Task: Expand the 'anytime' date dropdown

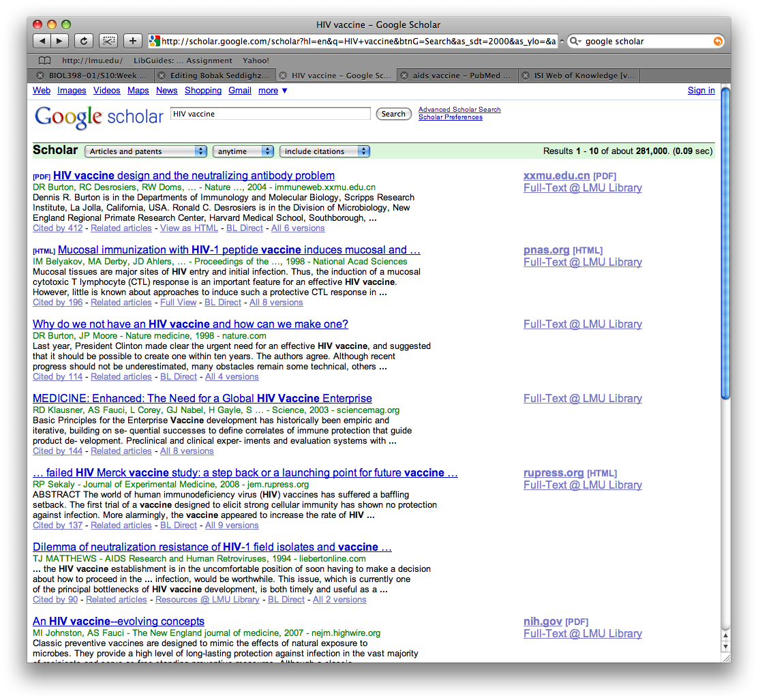Action: pyautogui.click(x=243, y=151)
